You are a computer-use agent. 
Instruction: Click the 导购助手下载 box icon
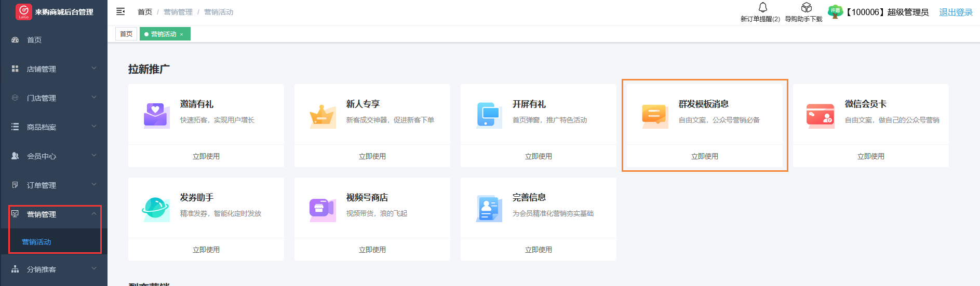point(806,8)
